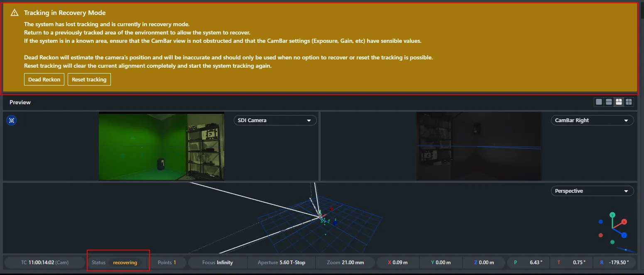644x275 pixels.
Task: Open the SDI Camera source dropdown
Action: tap(275, 120)
